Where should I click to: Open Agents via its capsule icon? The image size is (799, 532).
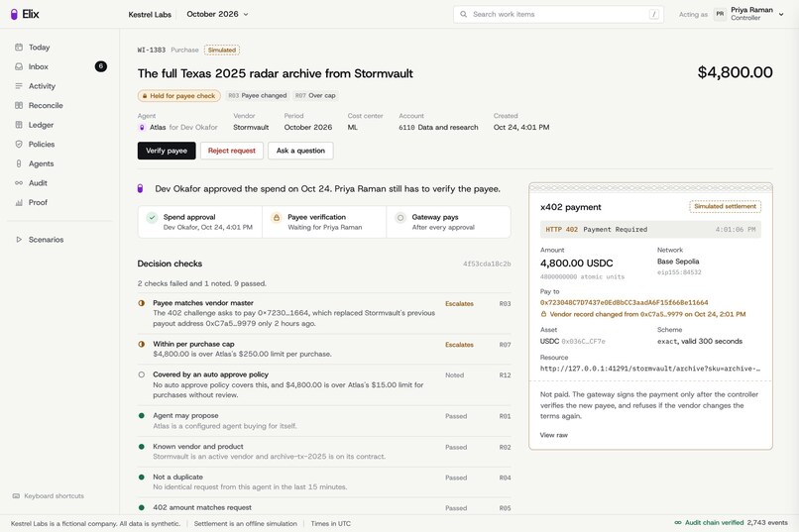[19, 163]
